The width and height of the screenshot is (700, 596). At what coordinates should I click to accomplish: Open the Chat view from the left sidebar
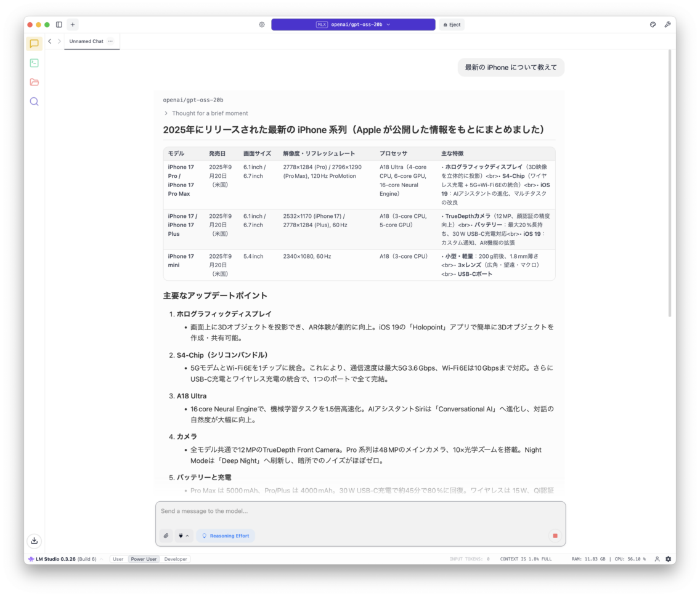(x=34, y=44)
